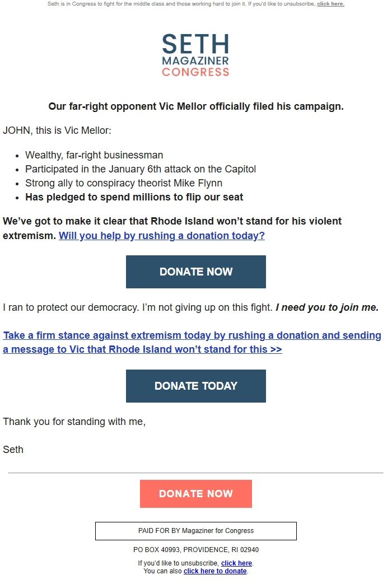Click the 'PAID FOR BY Magaziner for Congress' box
Image resolution: width=392 pixels, height=584 pixels.
(195, 530)
